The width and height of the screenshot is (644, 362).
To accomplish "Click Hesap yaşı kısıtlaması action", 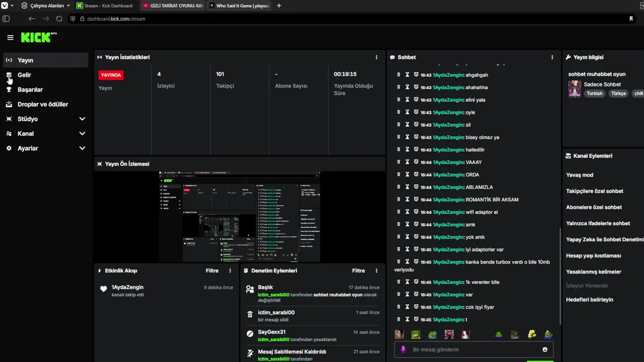I will tap(593, 255).
